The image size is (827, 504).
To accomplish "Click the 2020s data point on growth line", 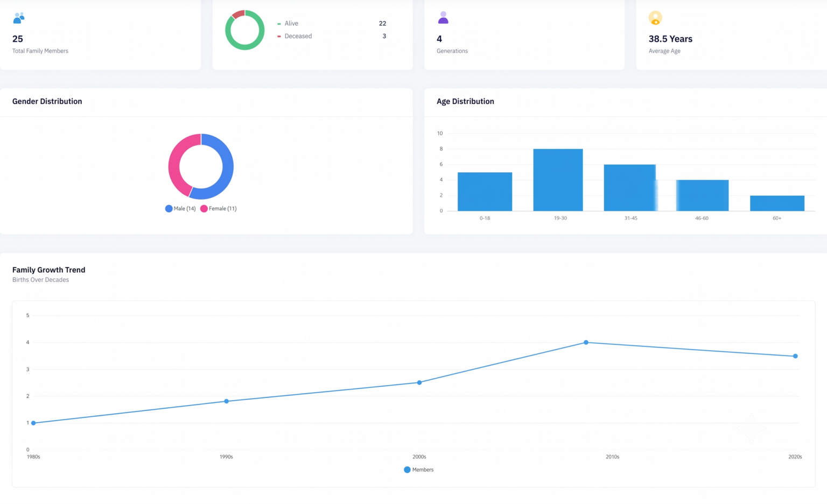I will coord(795,356).
